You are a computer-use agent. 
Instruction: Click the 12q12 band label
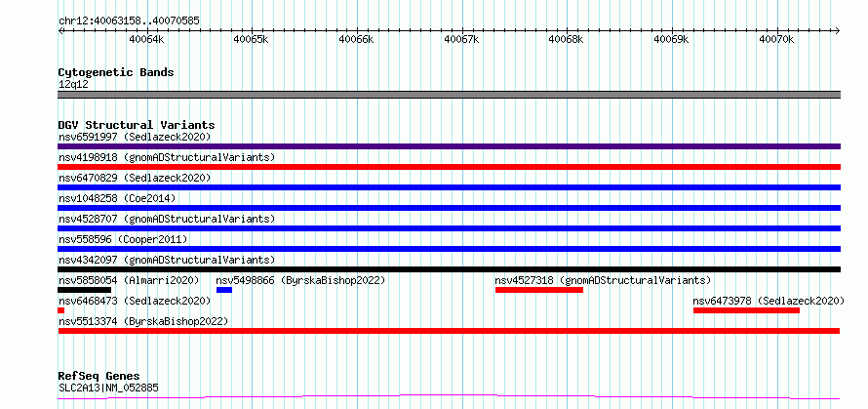coord(73,85)
